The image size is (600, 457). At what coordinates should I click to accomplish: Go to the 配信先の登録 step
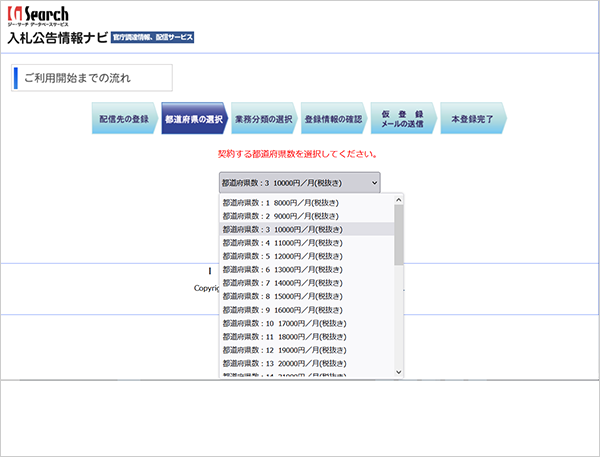(125, 118)
